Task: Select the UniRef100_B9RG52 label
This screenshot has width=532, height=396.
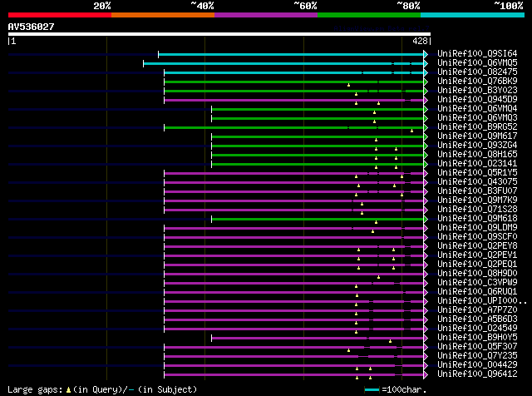Action: (477, 127)
